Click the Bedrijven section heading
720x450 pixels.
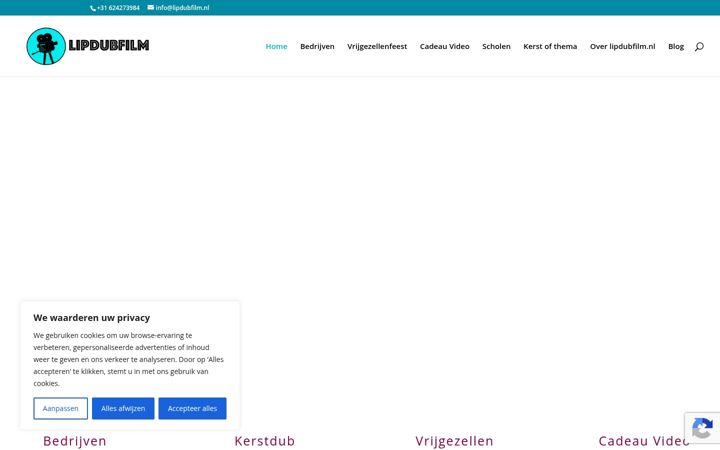click(x=75, y=441)
